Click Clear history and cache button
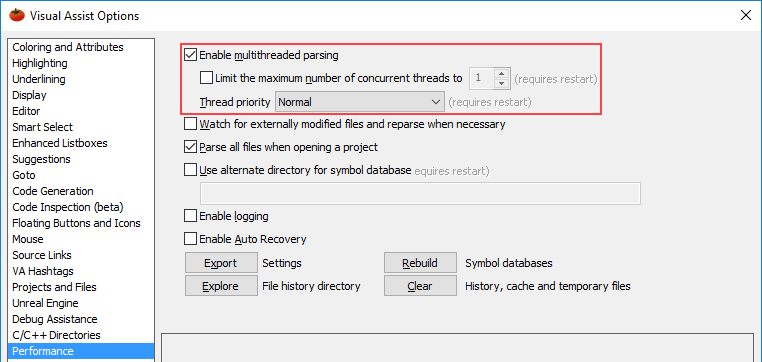The image size is (762, 362). [x=420, y=286]
